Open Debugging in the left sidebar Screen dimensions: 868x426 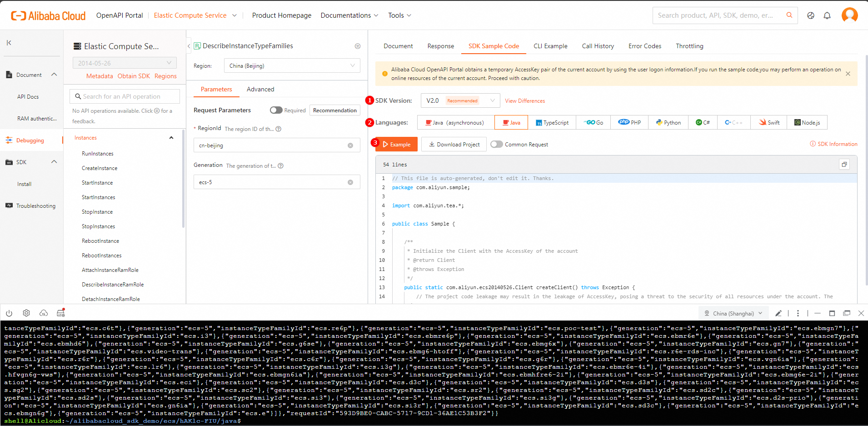[x=31, y=140]
